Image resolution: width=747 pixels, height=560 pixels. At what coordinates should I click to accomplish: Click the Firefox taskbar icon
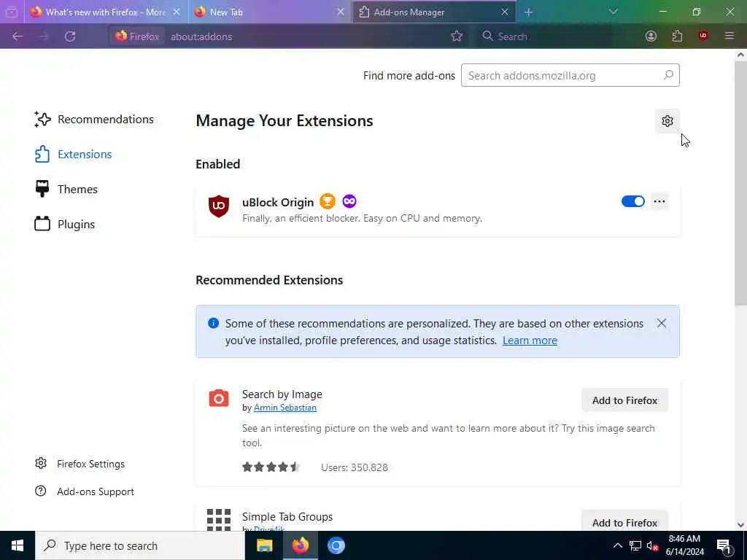pos(300,545)
